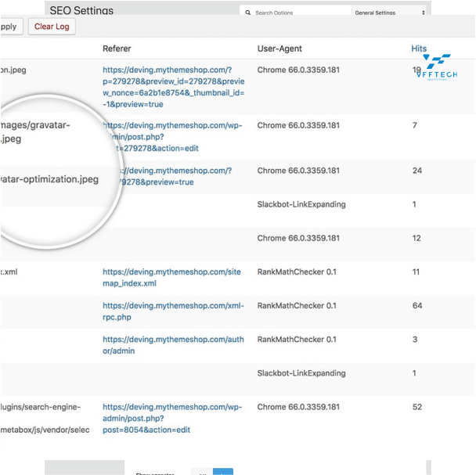Select RankMathChecker 0.1 in the 3 hits row

pyautogui.click(x=297, y=340)
